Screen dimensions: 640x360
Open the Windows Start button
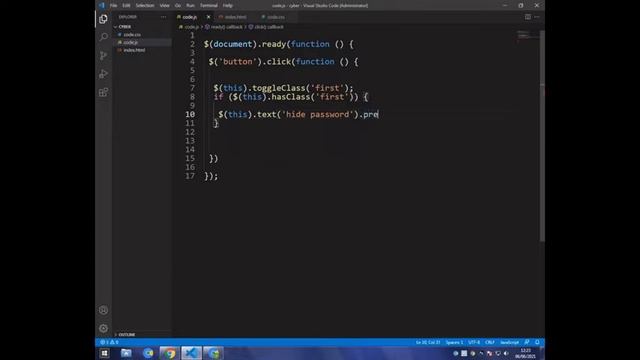tap(104, 353)
